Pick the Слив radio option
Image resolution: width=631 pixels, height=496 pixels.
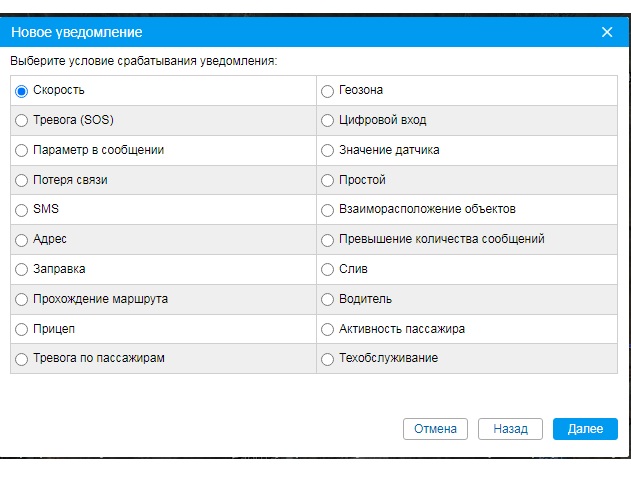(x=328, y=269)
